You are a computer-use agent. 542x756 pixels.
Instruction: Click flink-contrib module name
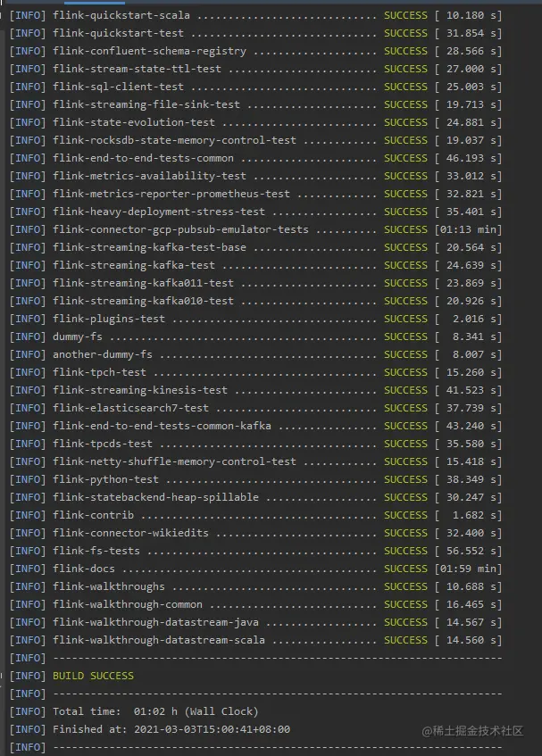93,515
